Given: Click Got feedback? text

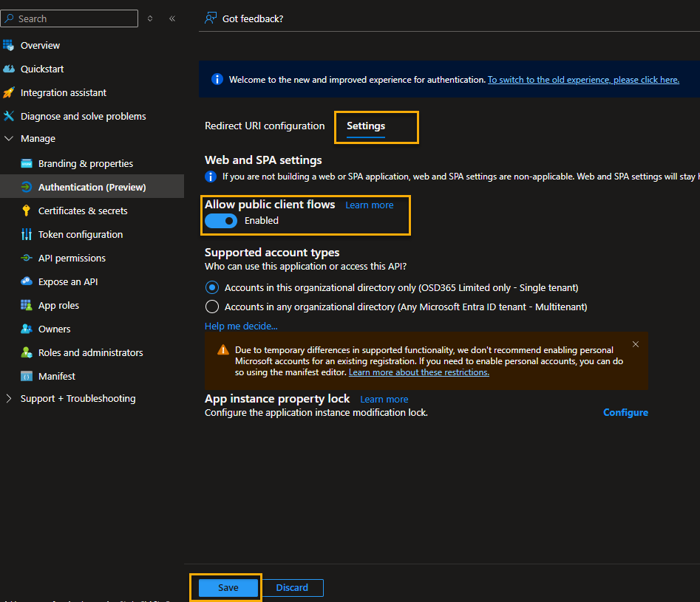Looking at the screenshot, I should click(x=253, y=18).
